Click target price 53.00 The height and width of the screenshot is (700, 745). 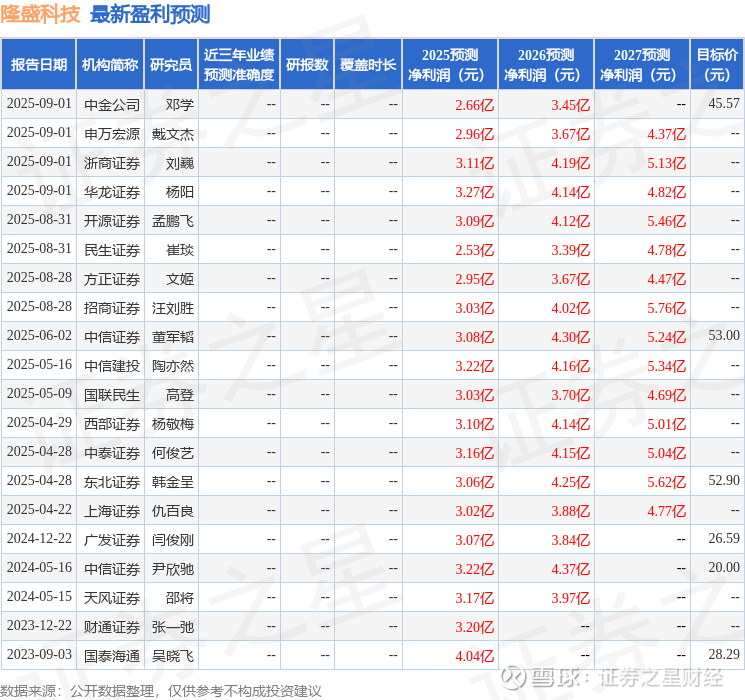click(724, 336)
